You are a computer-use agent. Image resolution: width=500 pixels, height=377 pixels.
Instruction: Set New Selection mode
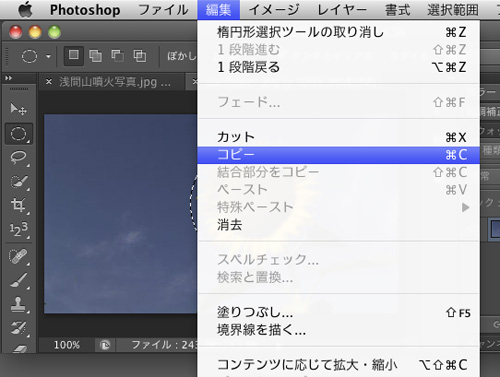point(74,56)
